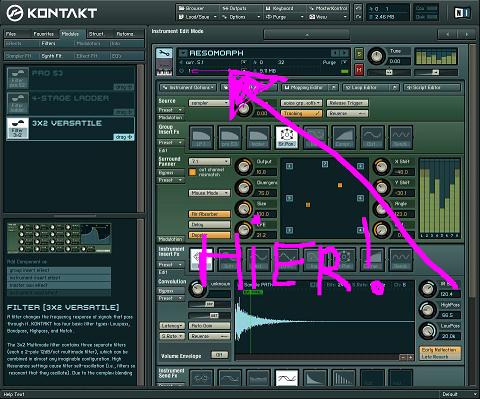This screenshot has width=480, height=399.
Task: Select the last Group Insert FX slot
Action: pos(401,137)
